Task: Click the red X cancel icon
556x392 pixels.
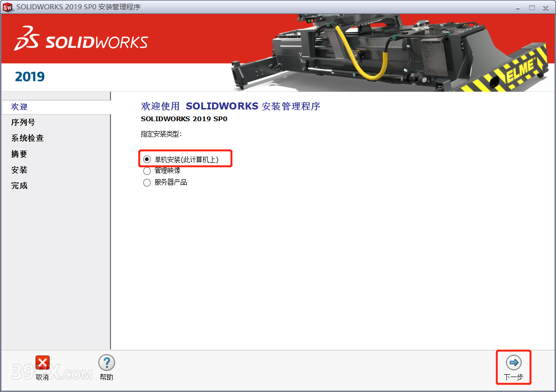Action: (x=42, y=363)
